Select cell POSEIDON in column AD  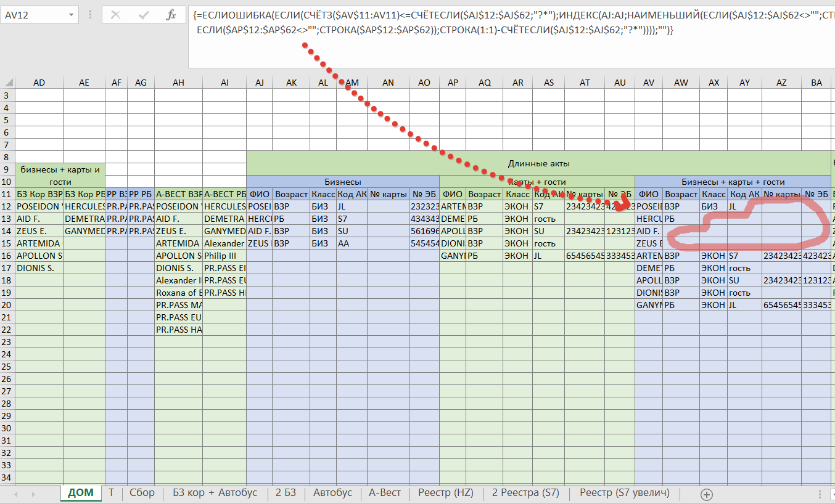(x=39, y=206)
